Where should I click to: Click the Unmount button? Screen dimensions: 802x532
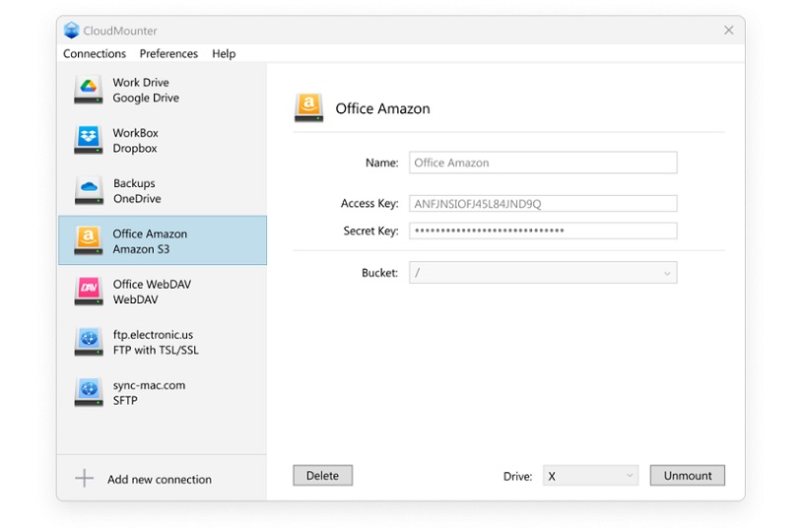click(x=688, y=475)
